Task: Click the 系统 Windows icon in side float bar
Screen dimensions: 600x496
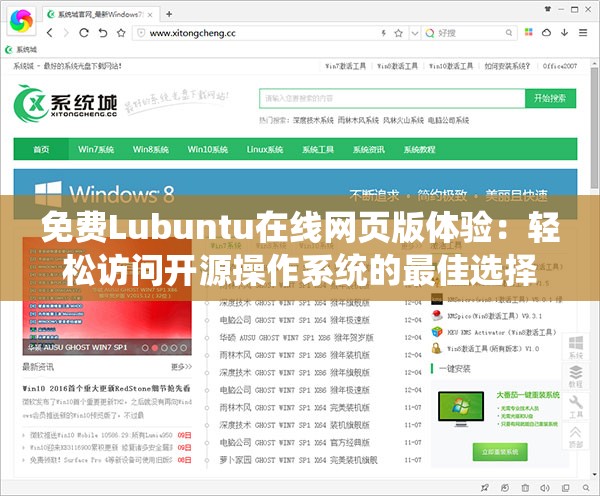Action: pos(576,347)
